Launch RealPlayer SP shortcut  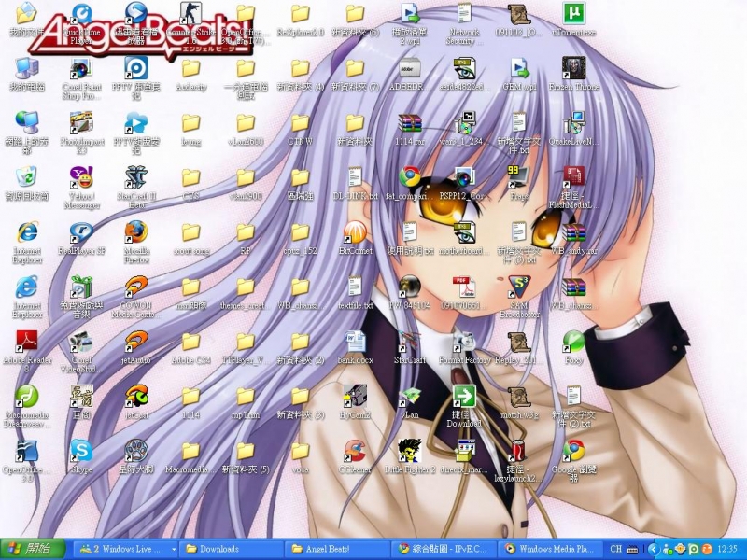[x=81, y=232]
